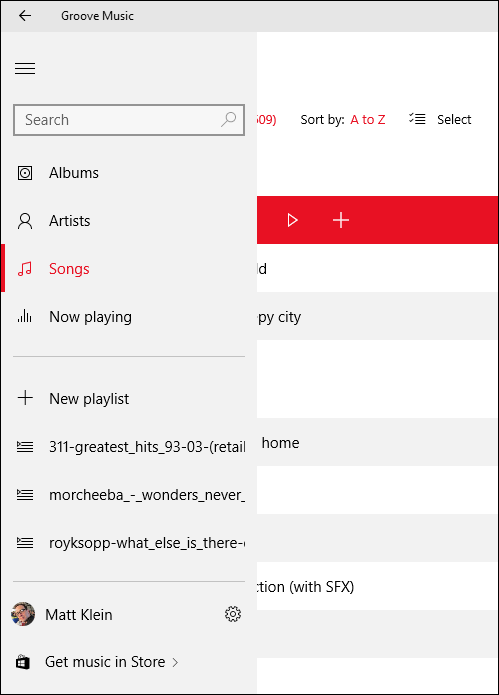The image size is (499, 695).
Task: Create a New playlist
Action: [129, 398]
